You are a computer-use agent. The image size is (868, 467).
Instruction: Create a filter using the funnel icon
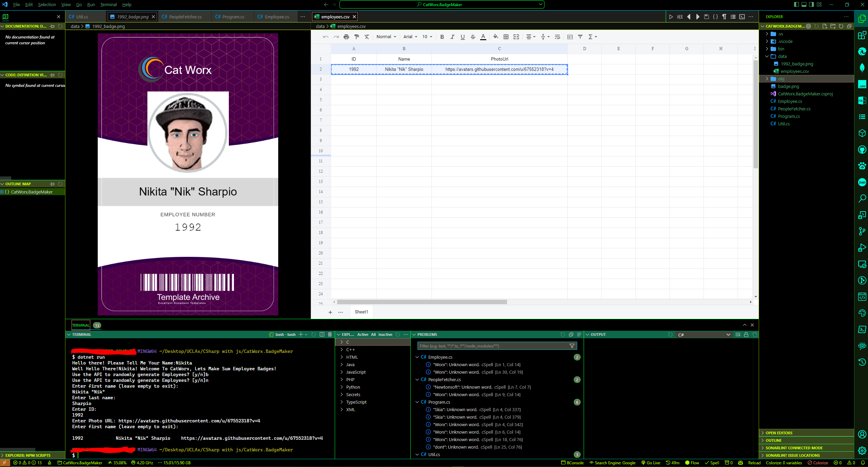[581, 37]
